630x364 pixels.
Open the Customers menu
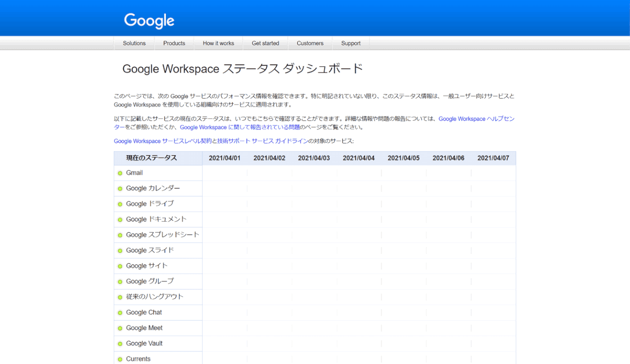pos(310,43)
